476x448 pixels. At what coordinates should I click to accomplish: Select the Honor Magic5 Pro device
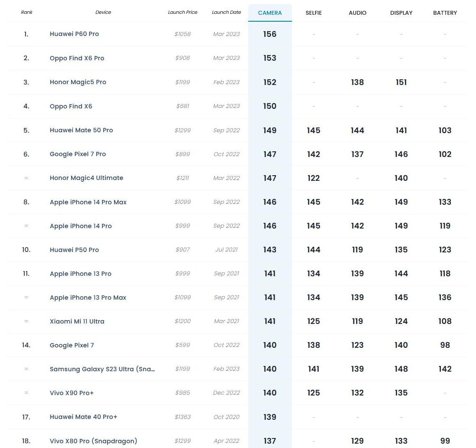[78, 82]
